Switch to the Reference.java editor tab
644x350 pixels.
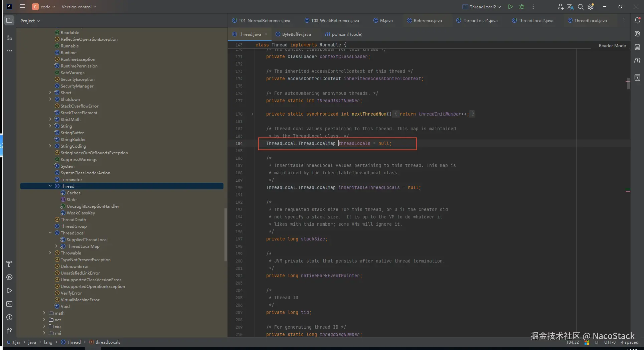(427, 21)
